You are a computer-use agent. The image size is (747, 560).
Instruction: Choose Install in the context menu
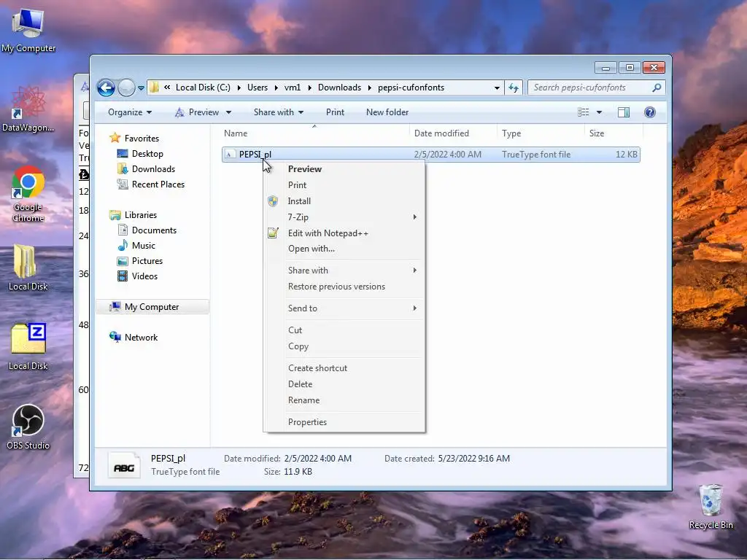point(344,201)
